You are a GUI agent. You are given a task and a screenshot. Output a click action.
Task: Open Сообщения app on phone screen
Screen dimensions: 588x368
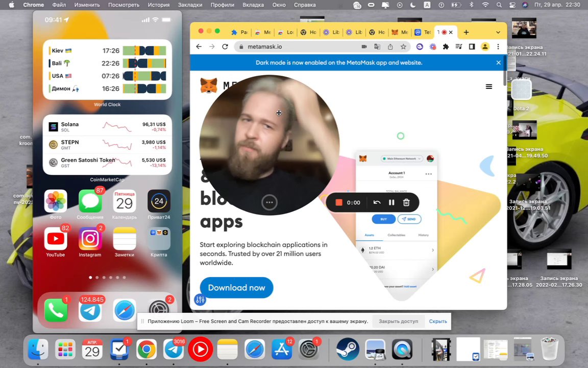(90, 201)
